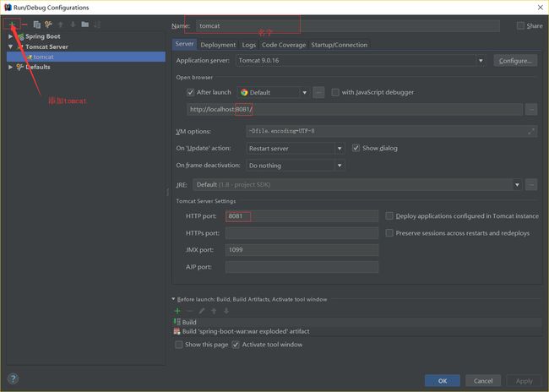This screenshot has height=392, width=549.
Task: Open the browse button beside the URL field
Action: [531, 109]
